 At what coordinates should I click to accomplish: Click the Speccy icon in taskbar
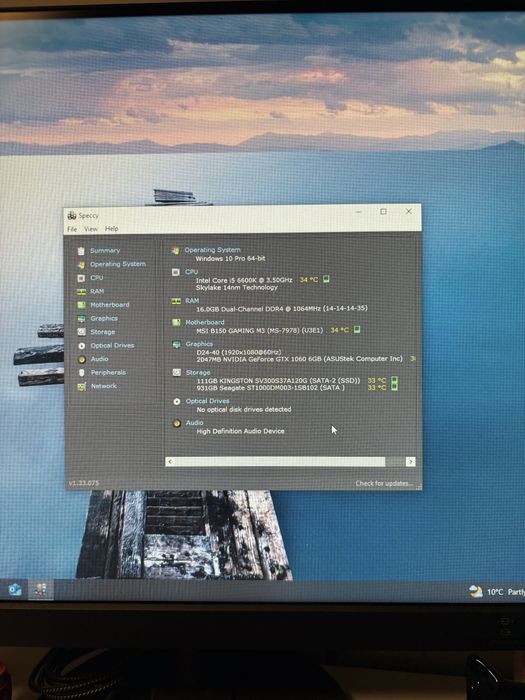(41, 590)
